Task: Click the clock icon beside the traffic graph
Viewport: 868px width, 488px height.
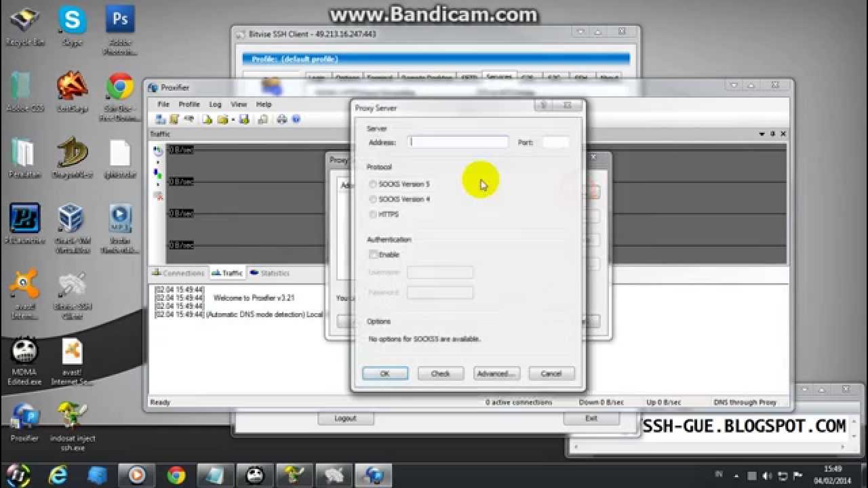Action: [158, 151]
